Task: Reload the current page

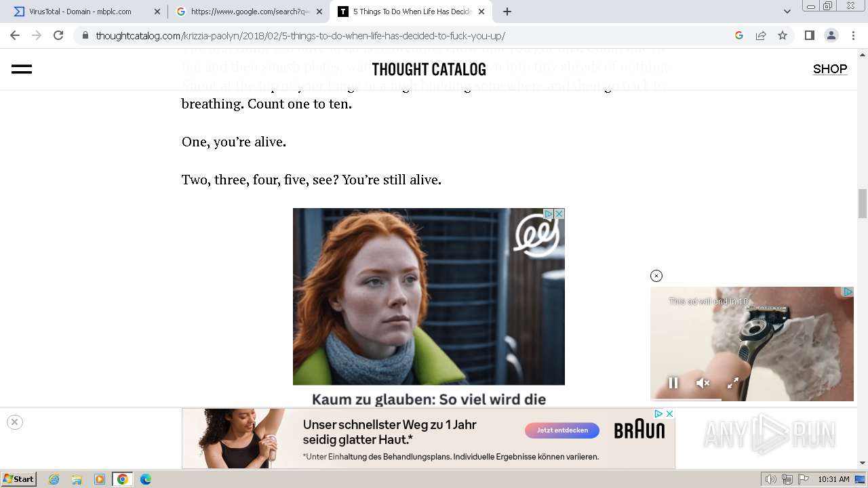Action: 58,35
